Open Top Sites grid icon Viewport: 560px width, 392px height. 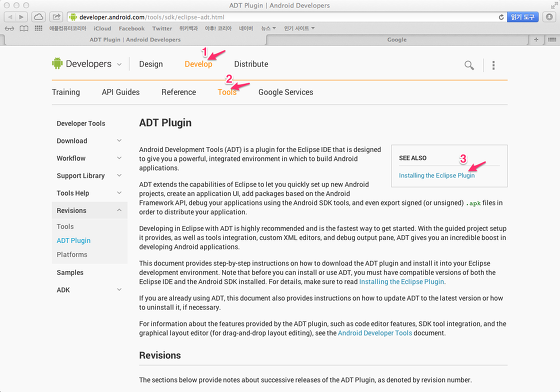point(38,28)
